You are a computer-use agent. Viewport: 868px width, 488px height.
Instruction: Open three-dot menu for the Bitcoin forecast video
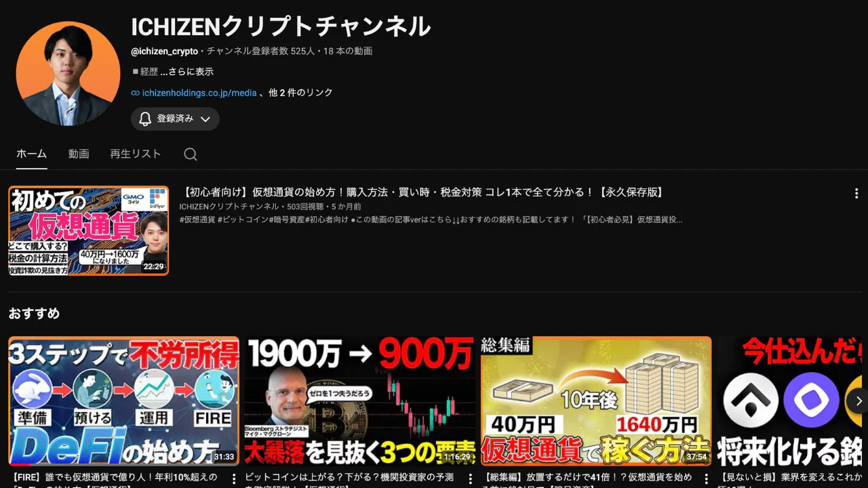471,479
